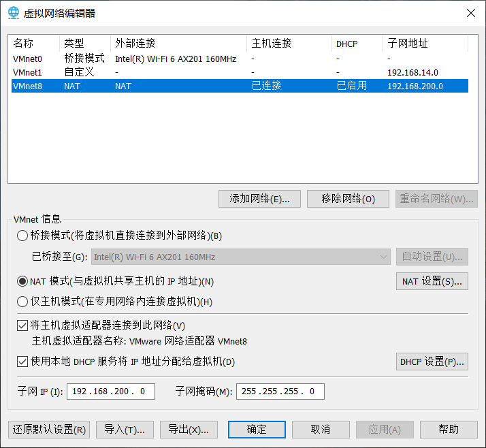Click the Virtual Network Editor title icon
This screenshot has width=486, height=448.
[14, 13]
